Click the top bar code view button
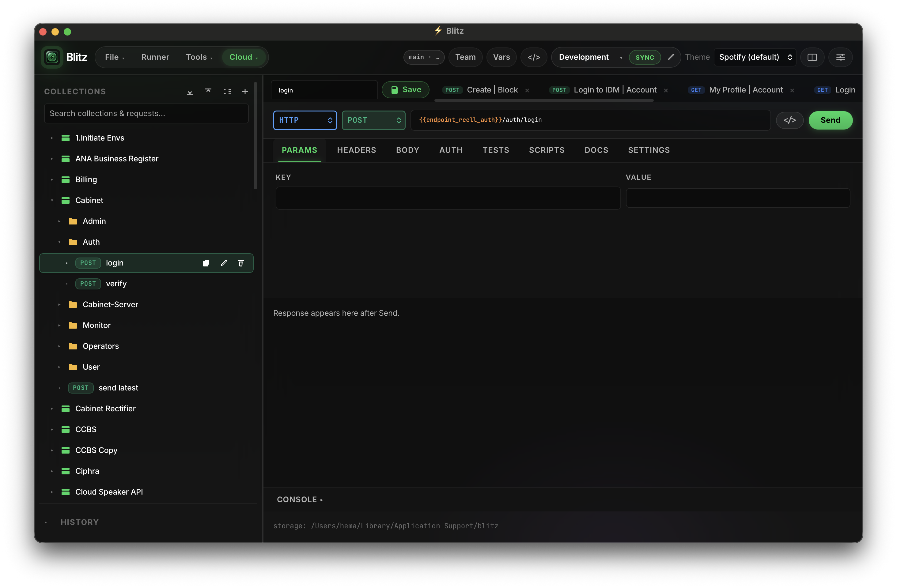The width and height of the screenshot is (897, 588). (534, 57)
